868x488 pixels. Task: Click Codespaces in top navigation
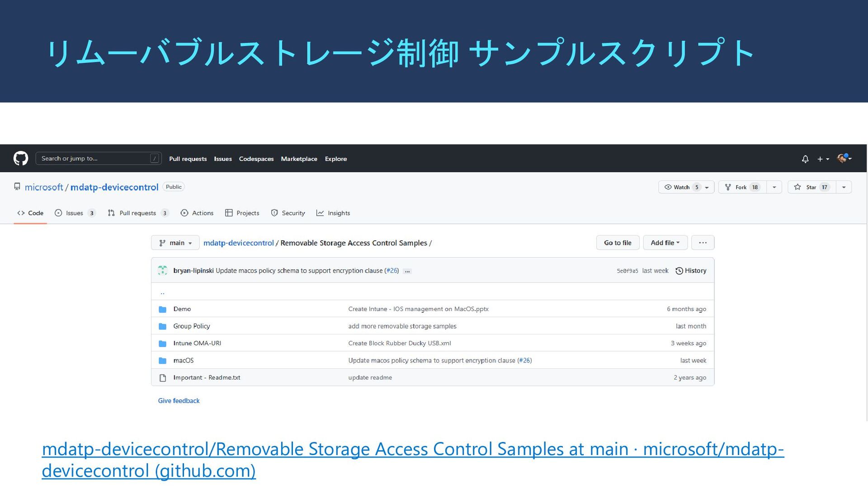pyautogui.click(x=256, y=159)
